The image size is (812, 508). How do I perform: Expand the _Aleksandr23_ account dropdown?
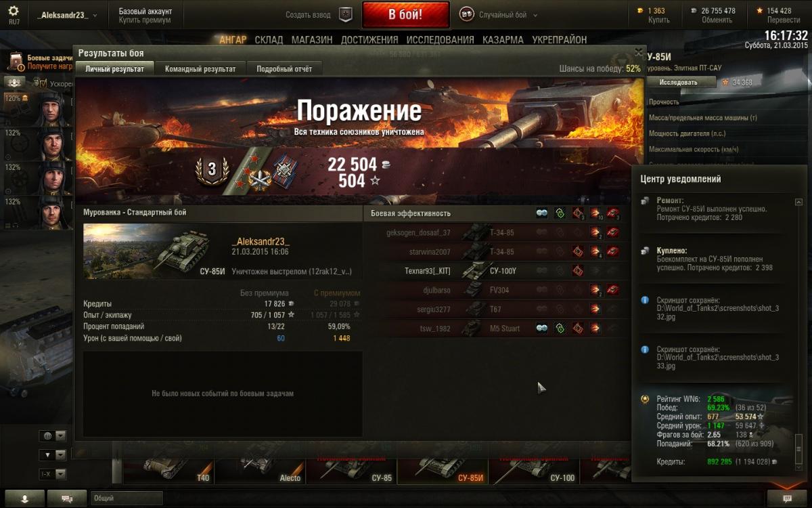tap(67, 15)
